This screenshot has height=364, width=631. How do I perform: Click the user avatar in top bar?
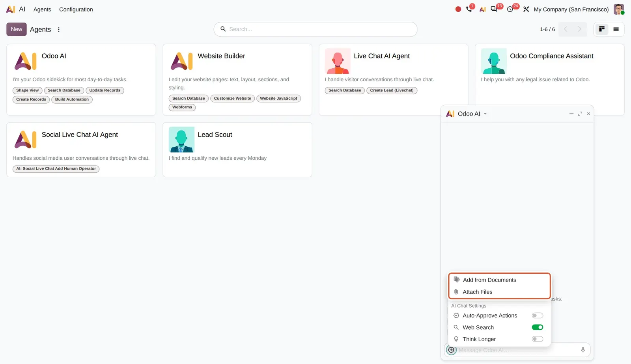(619, 9)
